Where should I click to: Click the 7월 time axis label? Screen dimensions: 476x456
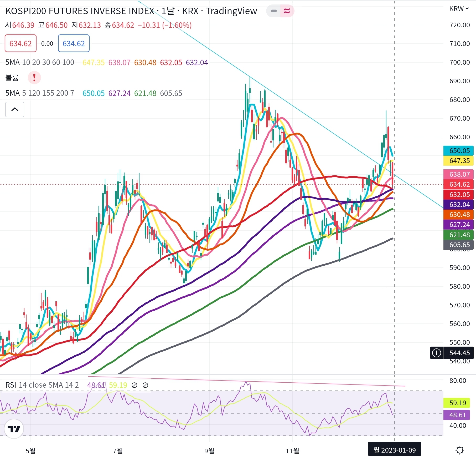tap(118, 451)
